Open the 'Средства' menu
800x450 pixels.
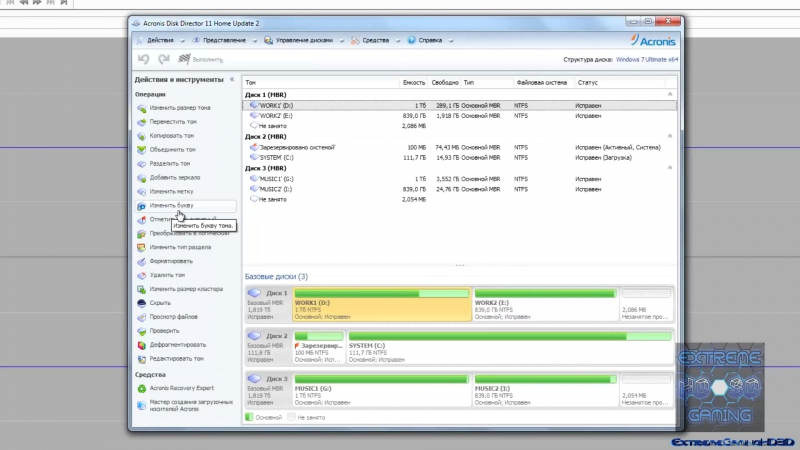375,40
